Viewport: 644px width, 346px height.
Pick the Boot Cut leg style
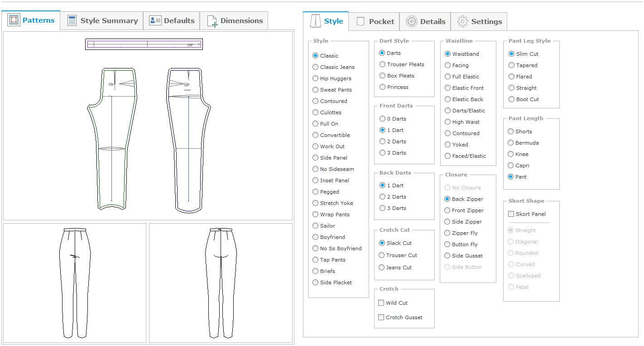(512, 99)
